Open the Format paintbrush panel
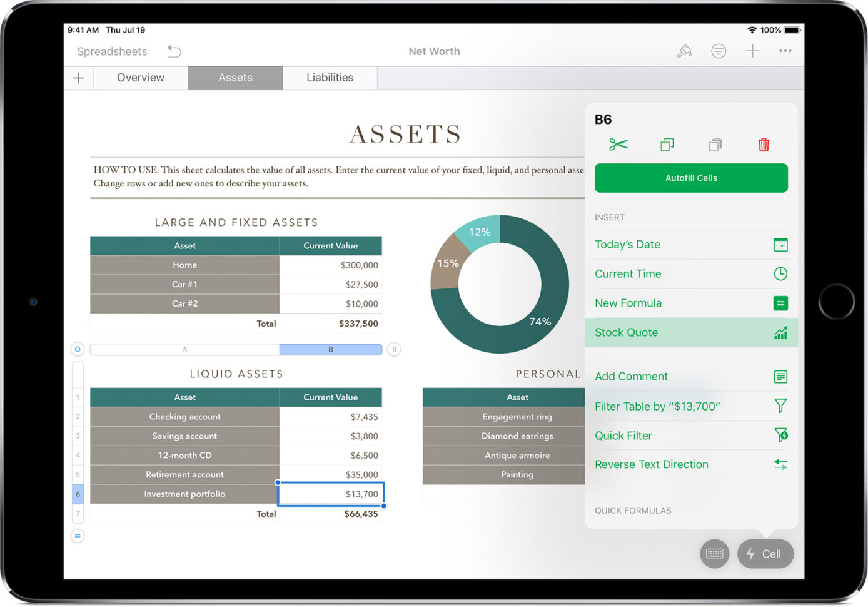 click(684, 51)
